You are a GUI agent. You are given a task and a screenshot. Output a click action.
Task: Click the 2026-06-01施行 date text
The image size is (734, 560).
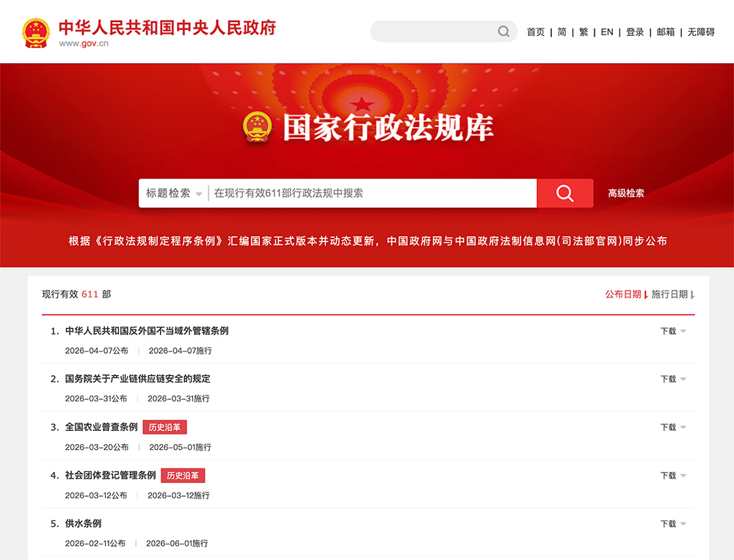pyautogui.click(x=177, y=543)
